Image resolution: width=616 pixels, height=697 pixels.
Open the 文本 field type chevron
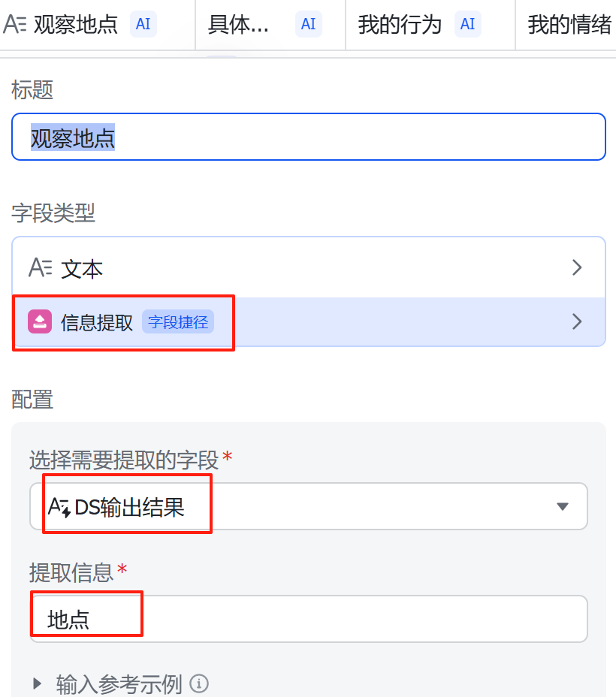[x=577, y=268]
